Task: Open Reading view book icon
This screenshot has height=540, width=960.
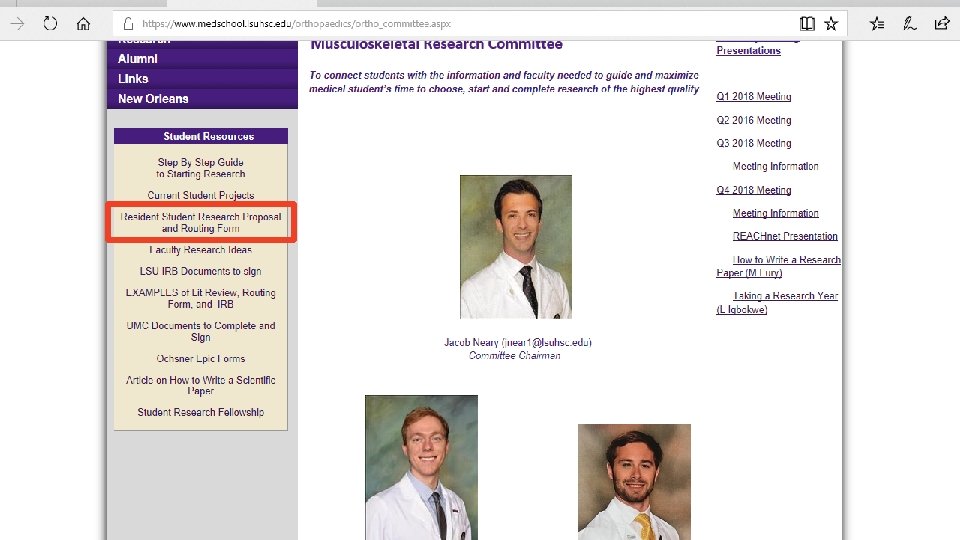Action: coord(807,24)
